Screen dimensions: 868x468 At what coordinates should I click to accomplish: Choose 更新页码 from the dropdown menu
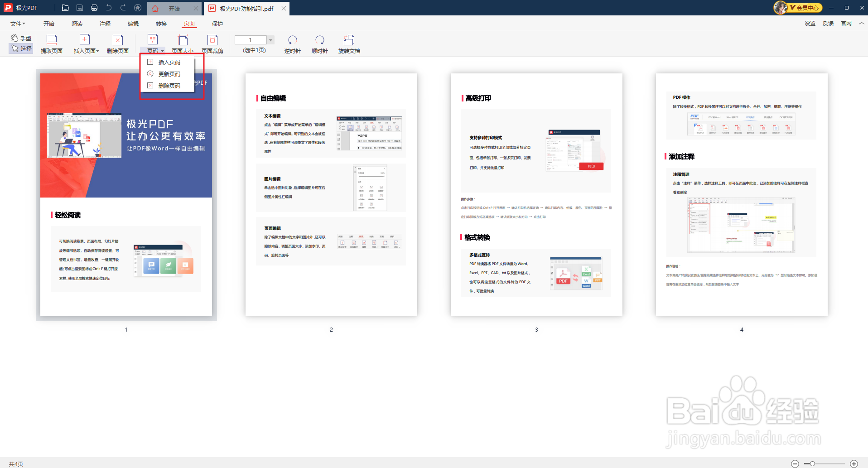(x=168, y=74)
